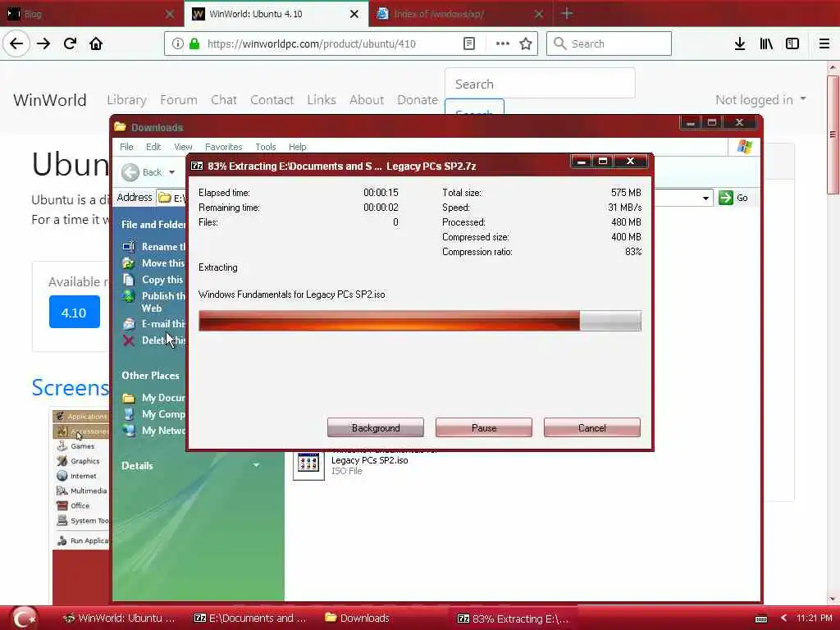Focus the Firefox toolbar Search box
This screenshot has width=840, height=630.
click(x=609, y=43)
